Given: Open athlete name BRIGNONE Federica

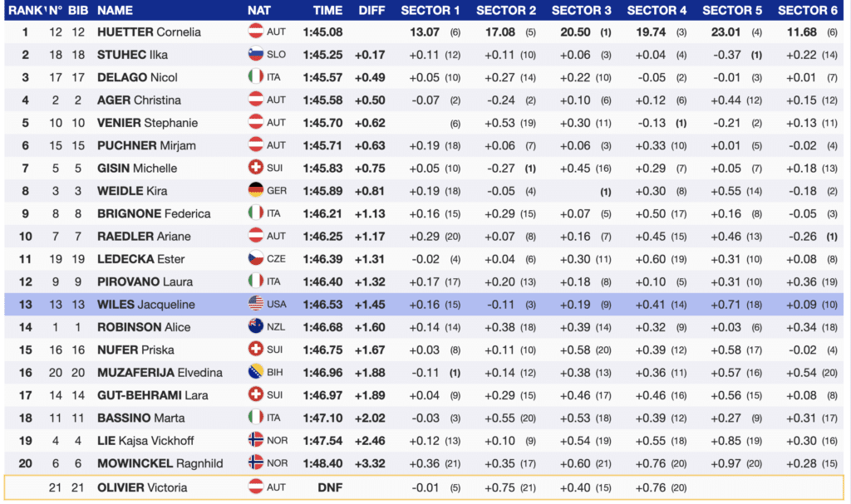Looking at the screenshot, I should (154, 213).
